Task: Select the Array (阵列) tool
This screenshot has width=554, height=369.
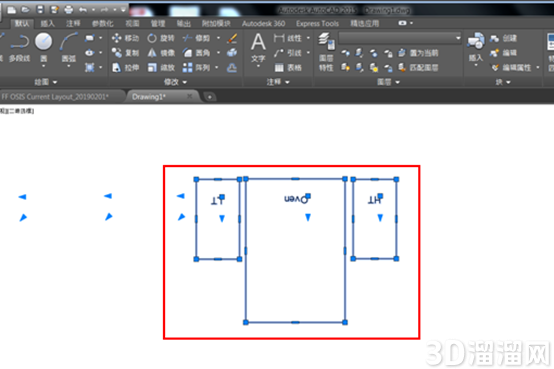Action: tap(196, 67)
